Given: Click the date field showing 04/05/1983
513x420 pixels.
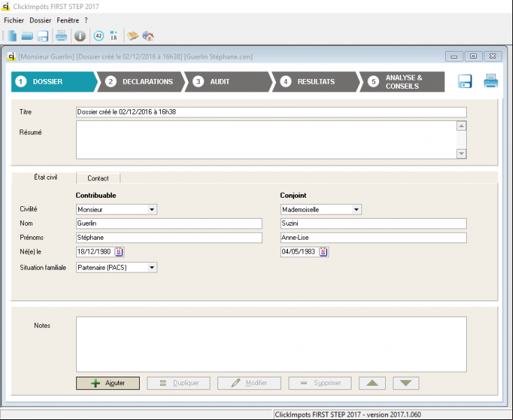Looking at the screenshot, I should point(299,252).
